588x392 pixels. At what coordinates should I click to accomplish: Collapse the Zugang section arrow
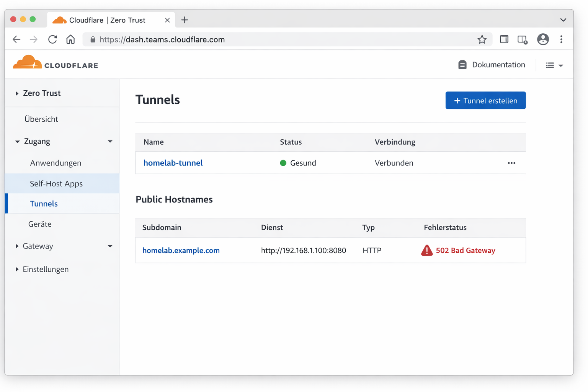click(17, 141)
